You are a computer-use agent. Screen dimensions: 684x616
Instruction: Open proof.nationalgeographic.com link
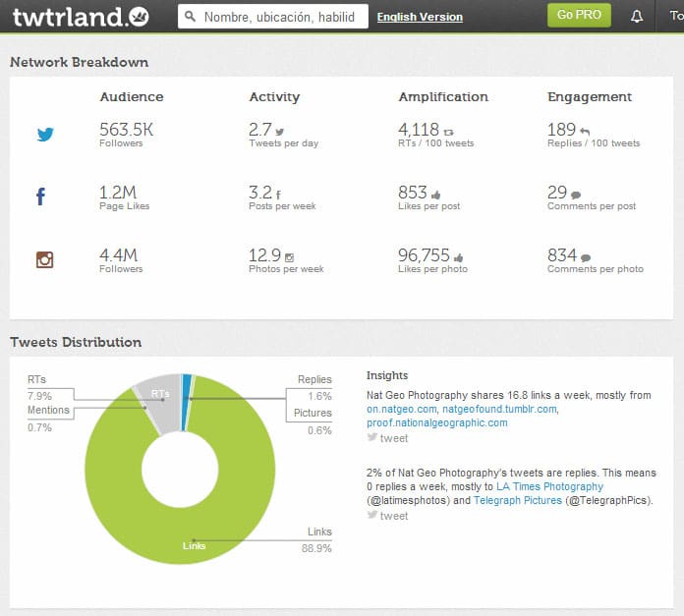tap(436, 422)
